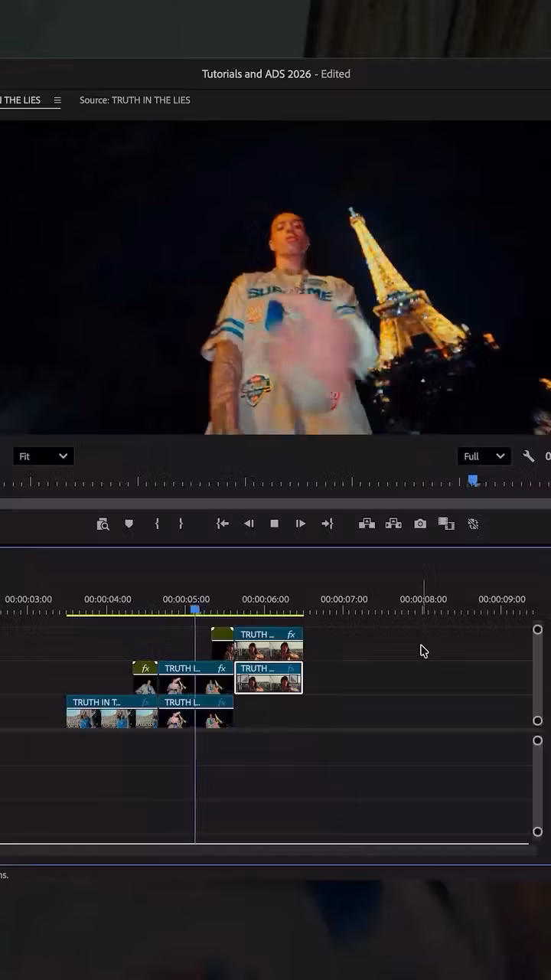Open monitor settings with the wrench icon
Viewport: 551px width, 980px height.
pyautogui.click(x=528, y=456)
